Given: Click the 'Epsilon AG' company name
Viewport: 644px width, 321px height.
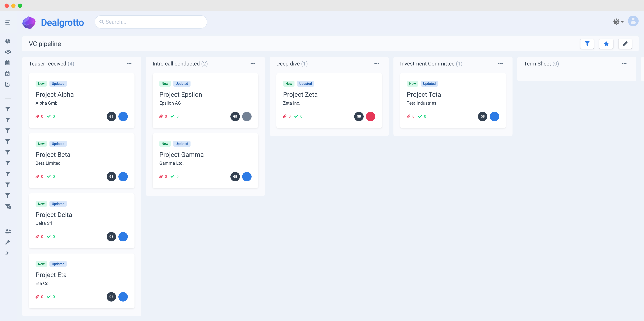Looking at the screenshot, I should [x=170, y=103].
